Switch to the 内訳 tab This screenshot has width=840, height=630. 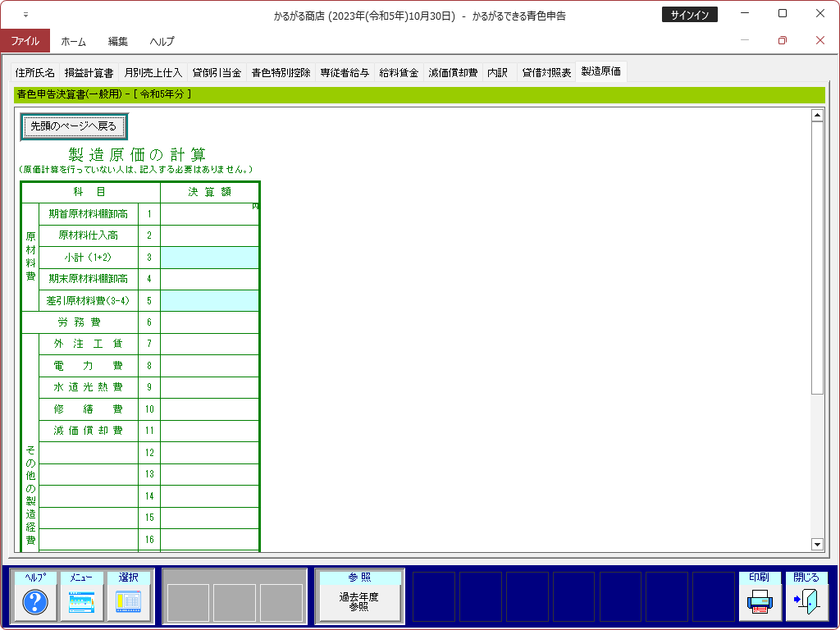coord(500,72)
